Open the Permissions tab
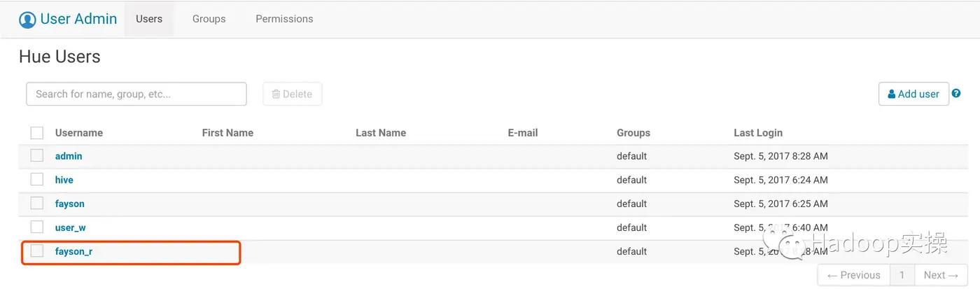The image size is (980, 289). point(284,19)
